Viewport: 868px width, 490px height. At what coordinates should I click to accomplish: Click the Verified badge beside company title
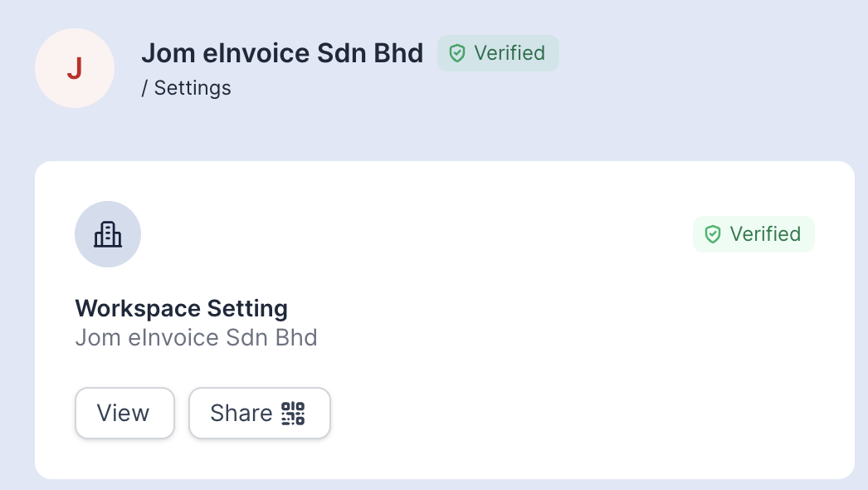point(498,53)
